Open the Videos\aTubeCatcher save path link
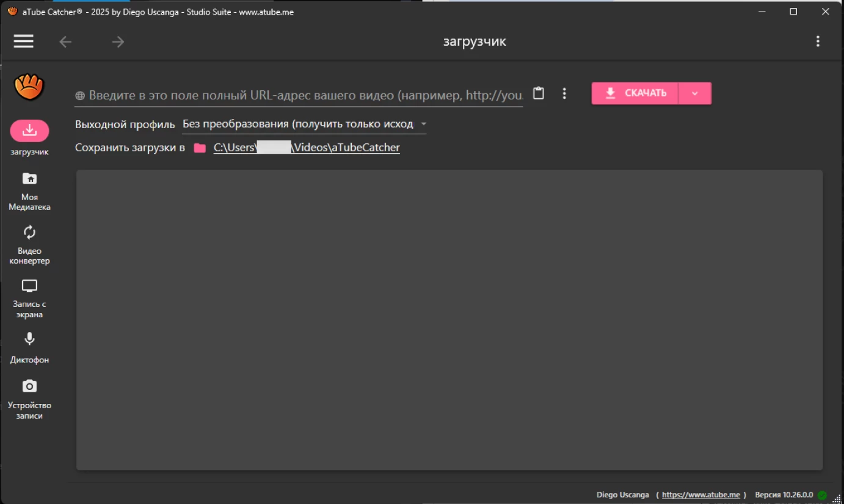The width and height of the screenshot is (844, 504). pyautogui.click(x=307, y=148)
